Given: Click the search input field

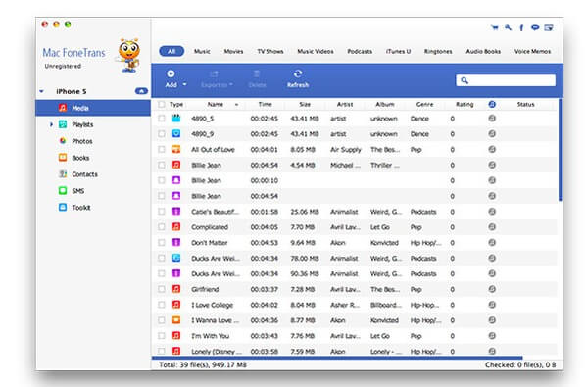Looking at the screenshot, I should tap(506, 80).
